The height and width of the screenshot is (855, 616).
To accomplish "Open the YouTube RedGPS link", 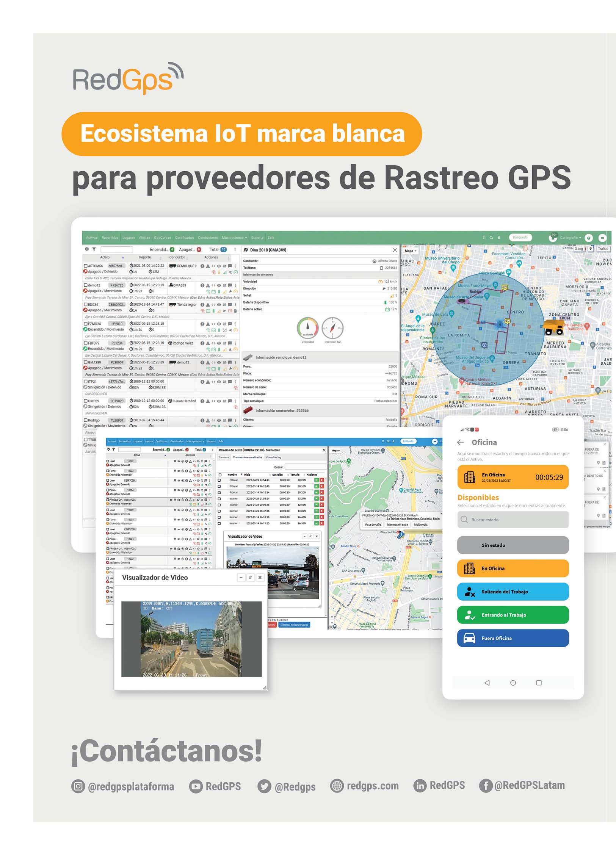I will coord(215,786).
